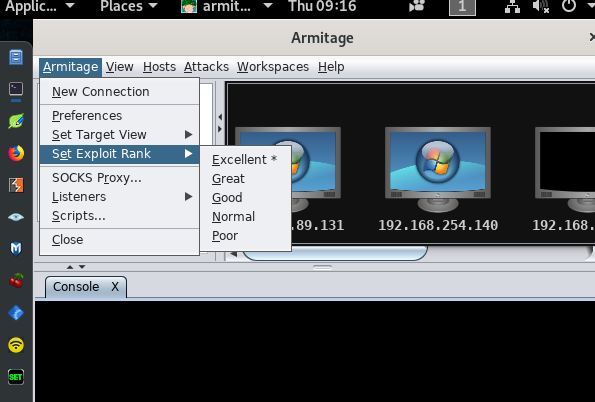Set exploit rank to Excellent
Viewport: 595px width, 402px height.
(x=246, y=159)
